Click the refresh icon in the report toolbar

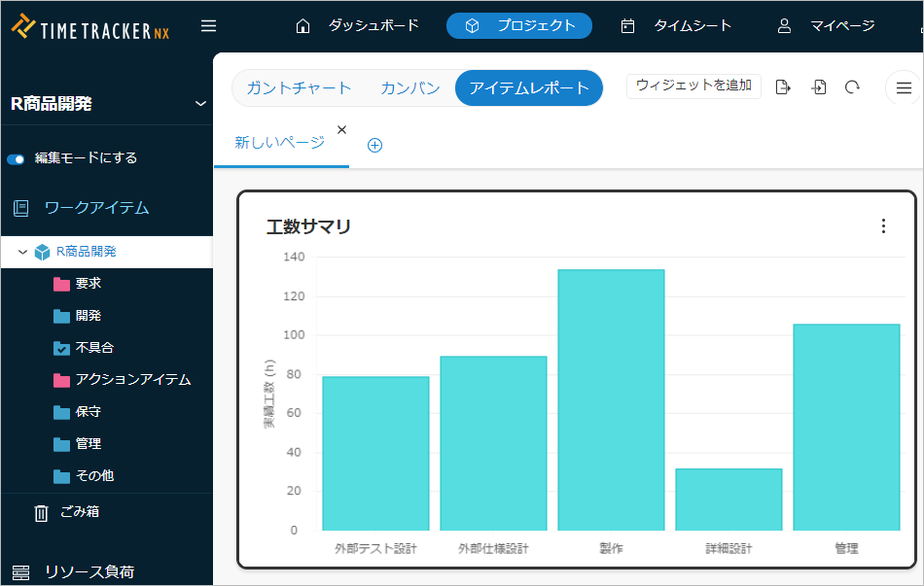852,87
